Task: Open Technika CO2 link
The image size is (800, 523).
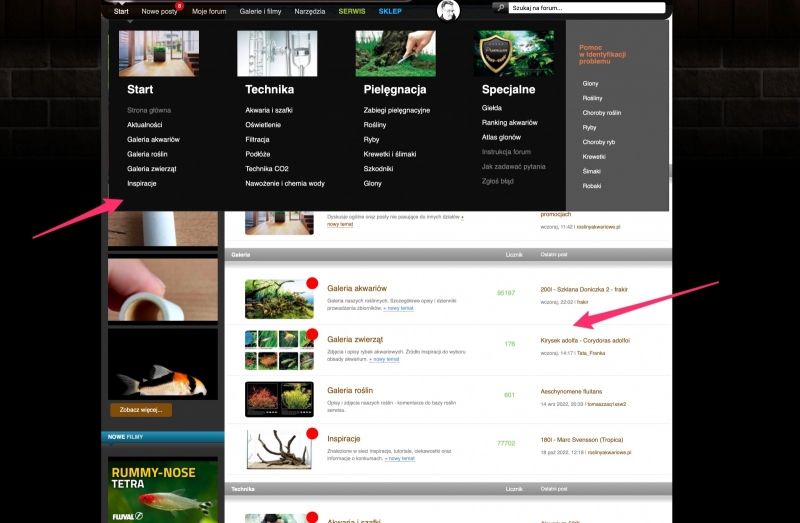Action: 267,169
